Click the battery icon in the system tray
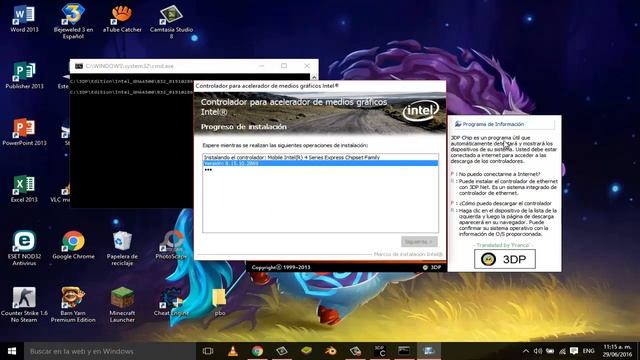640x360 pixels. [x=550, y=351]
